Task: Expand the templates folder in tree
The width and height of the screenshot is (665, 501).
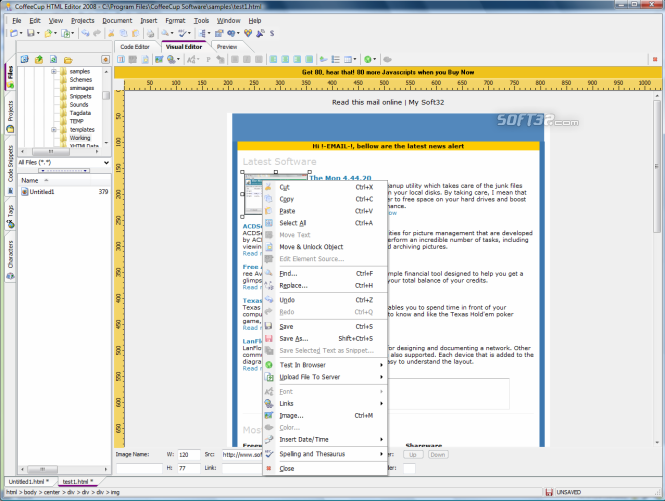Action: coord(54,129)
